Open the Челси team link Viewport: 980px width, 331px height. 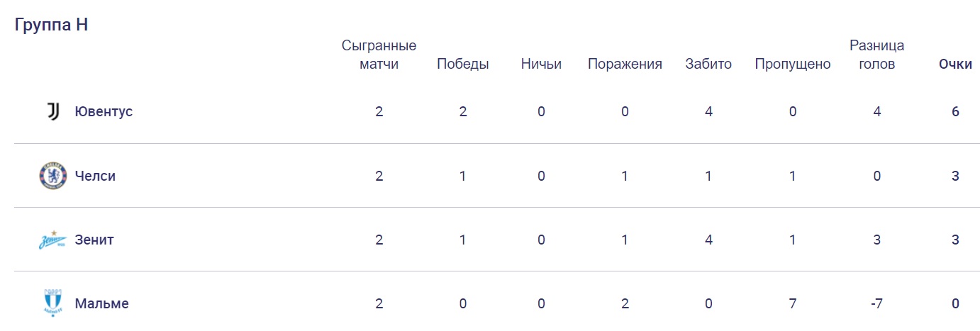coord(95,176)
